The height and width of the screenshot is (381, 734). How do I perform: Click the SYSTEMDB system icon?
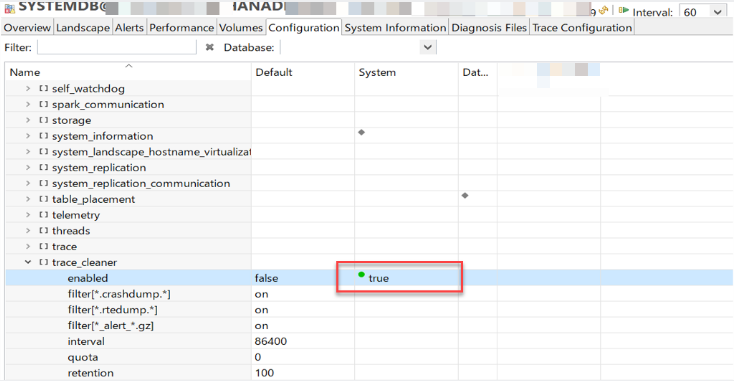click(x=9, y=8)
